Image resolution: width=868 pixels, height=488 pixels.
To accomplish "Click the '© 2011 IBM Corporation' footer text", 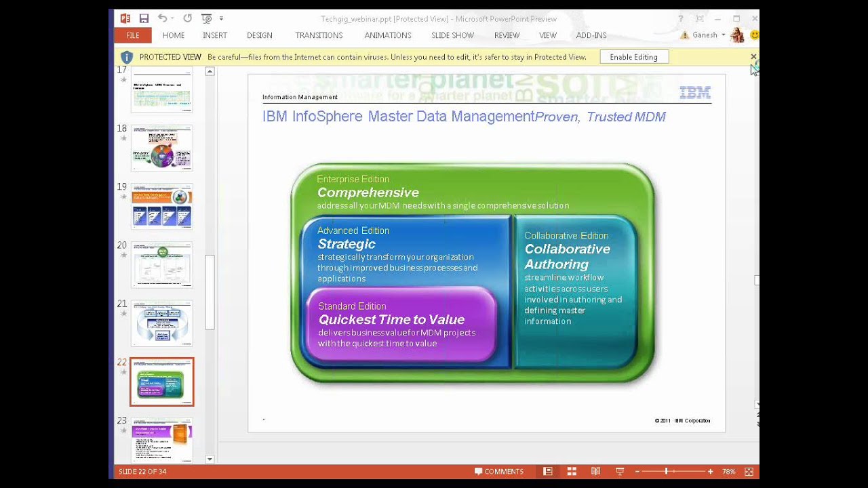I will (x=682, y=420).
